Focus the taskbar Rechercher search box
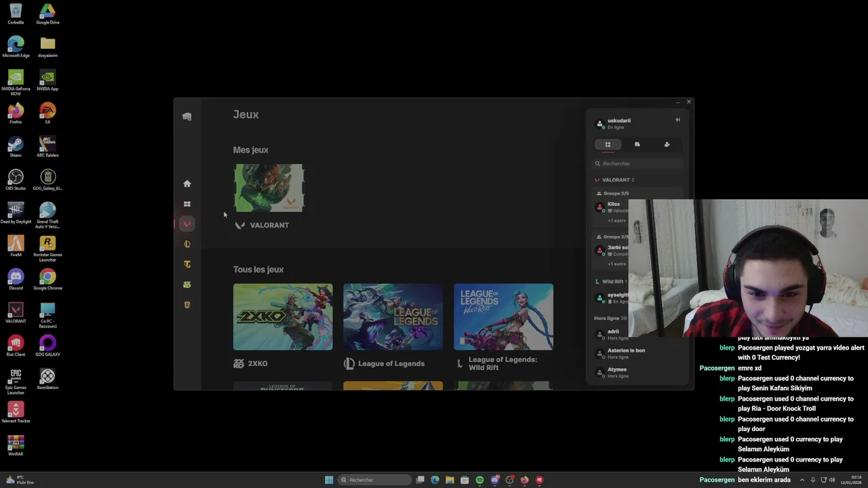The width and height of the screenshot is (868, 488). tap(375, 480)
